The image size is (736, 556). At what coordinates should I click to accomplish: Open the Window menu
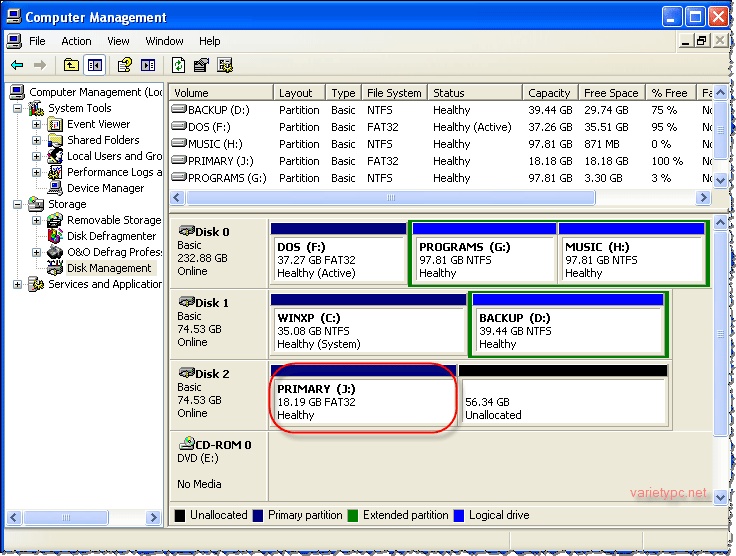coord(164,41)
